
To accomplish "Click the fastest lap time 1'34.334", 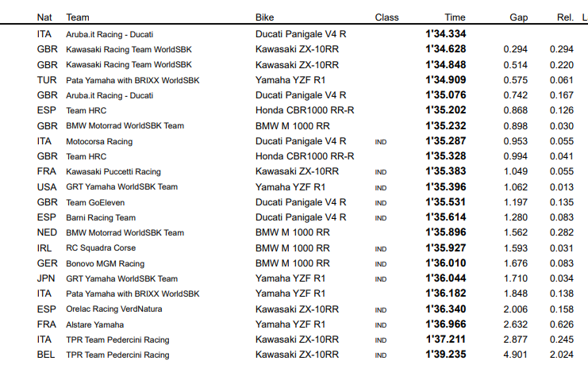I will click(445, 34).
